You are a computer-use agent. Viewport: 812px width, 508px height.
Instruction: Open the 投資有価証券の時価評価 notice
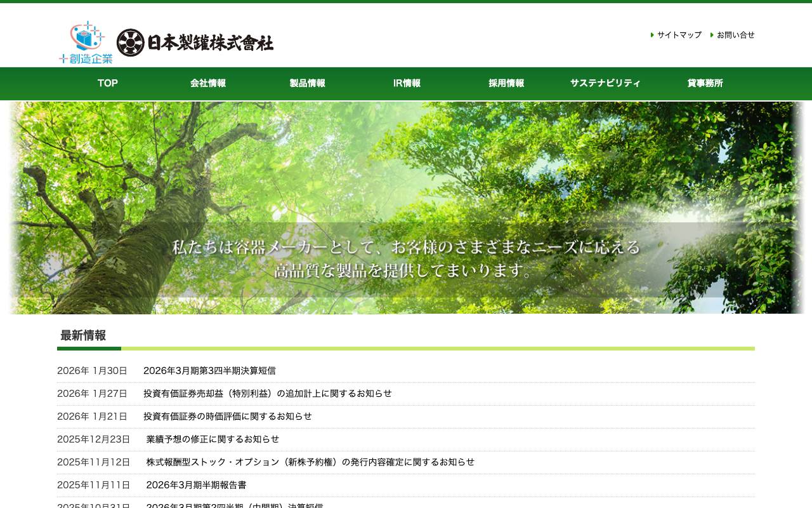228,416
